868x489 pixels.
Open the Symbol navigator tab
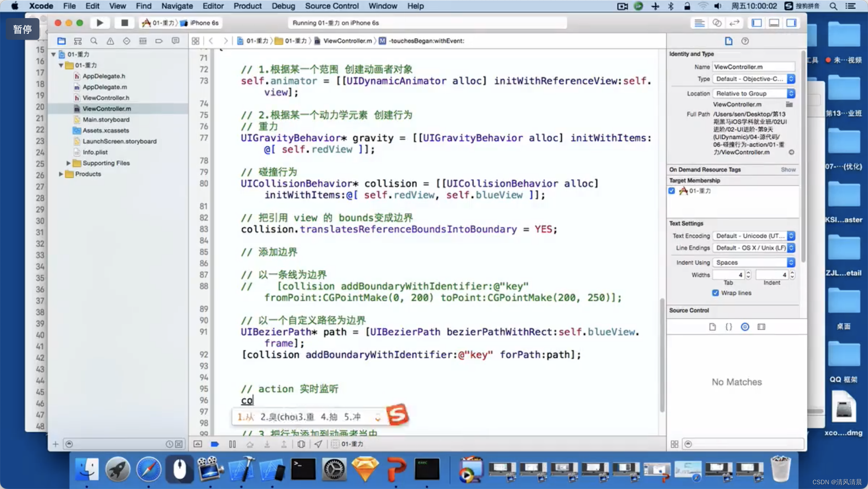(78, 41)
